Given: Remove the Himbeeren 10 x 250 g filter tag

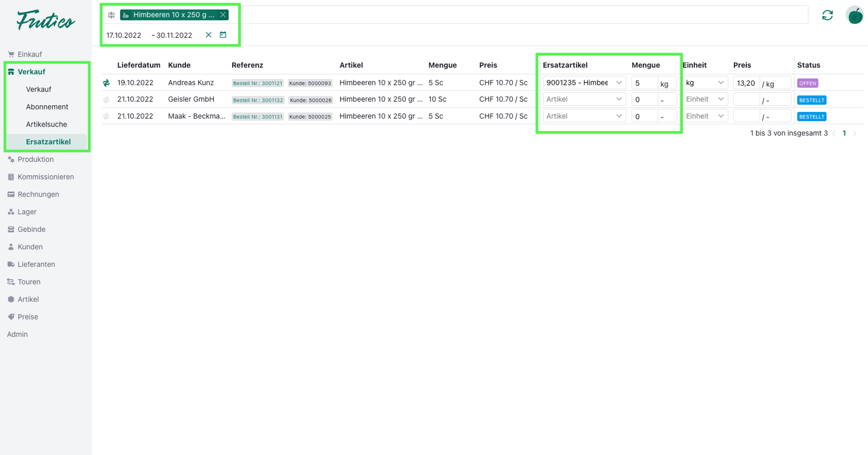Looking at the screenshot, I should [223, 15].
